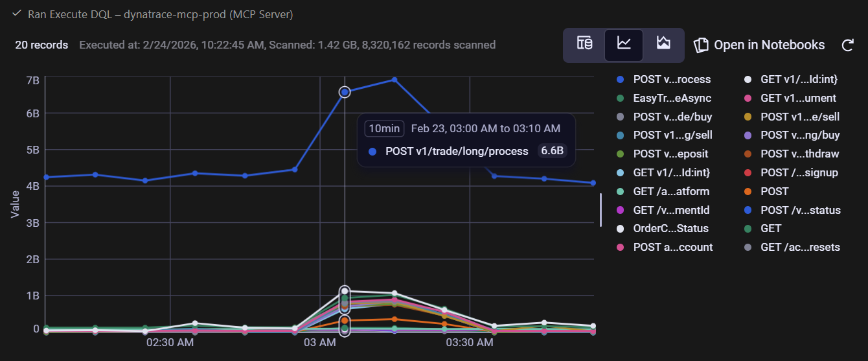
Task: Click the highlighted 6.6B data point on the blue line
Action: click(x=345, y=92)
